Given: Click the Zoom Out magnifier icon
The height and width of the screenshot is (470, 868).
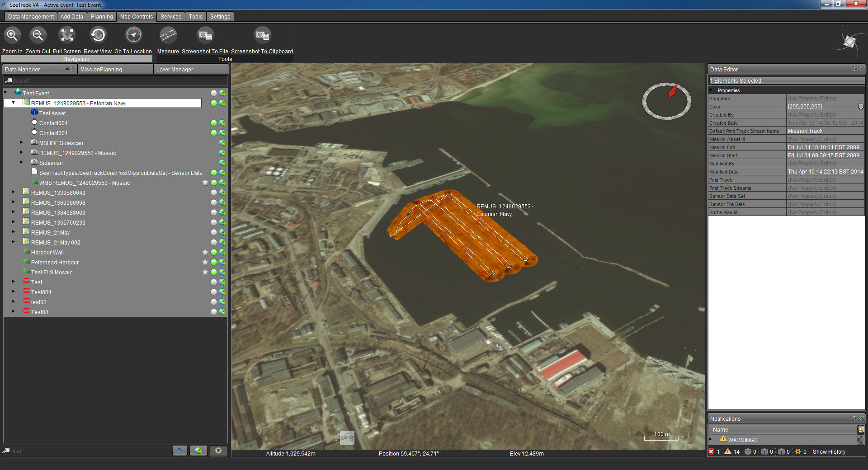Looking at the screenshot, I should pos(38,35).
